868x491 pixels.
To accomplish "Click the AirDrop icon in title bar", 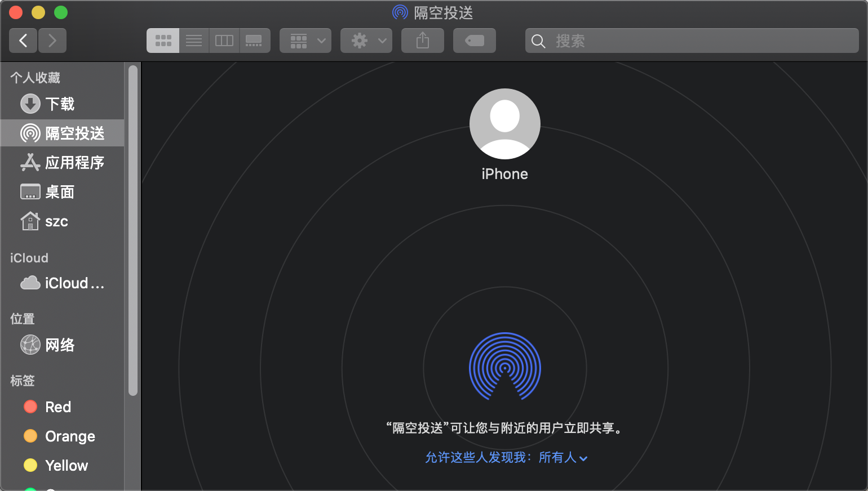I will click(400, 12).
